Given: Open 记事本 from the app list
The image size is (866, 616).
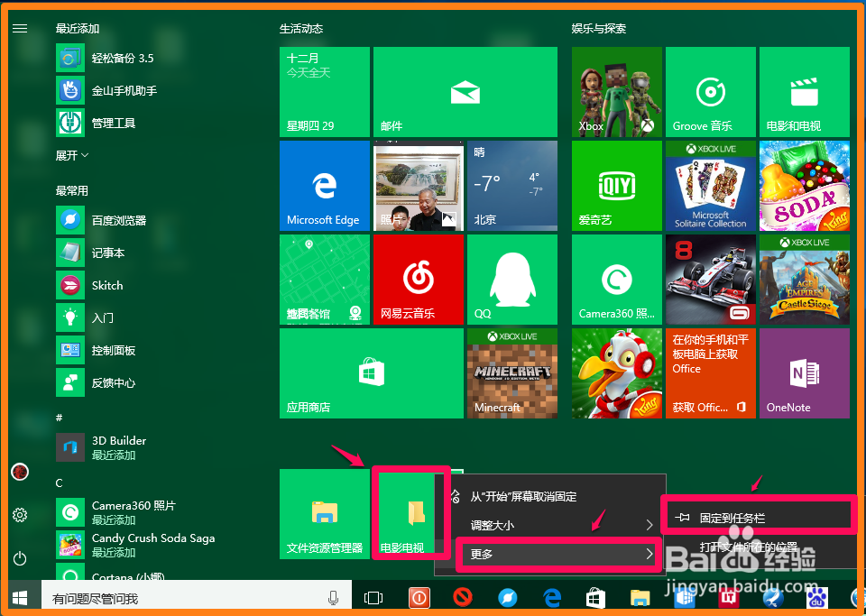Looking at the screenshot, I should (x=90, y=253).
